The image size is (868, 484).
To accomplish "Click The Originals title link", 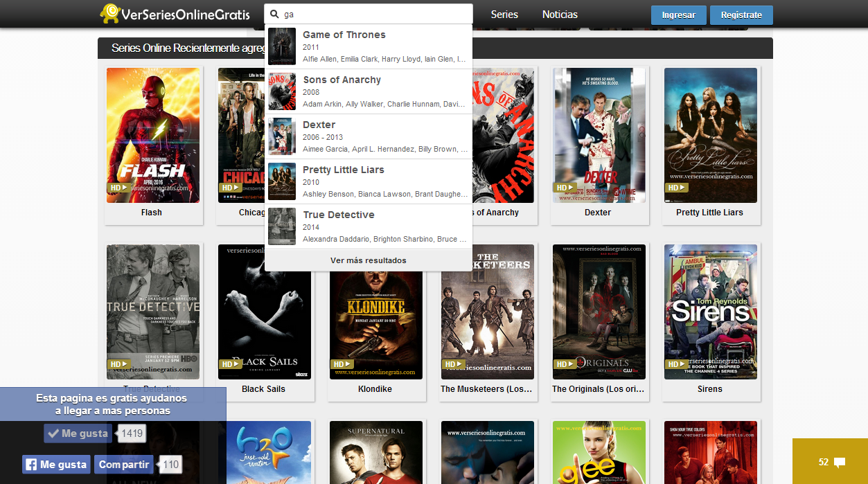I will pos(598,389).
